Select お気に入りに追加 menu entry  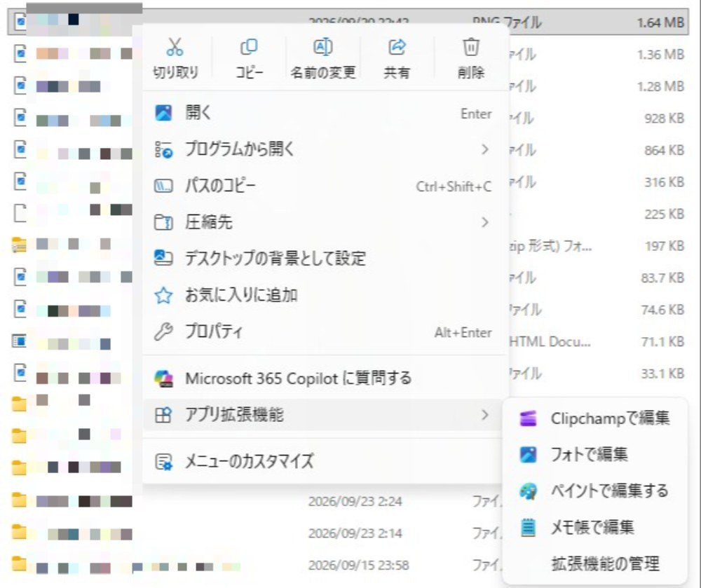(325, 295)
